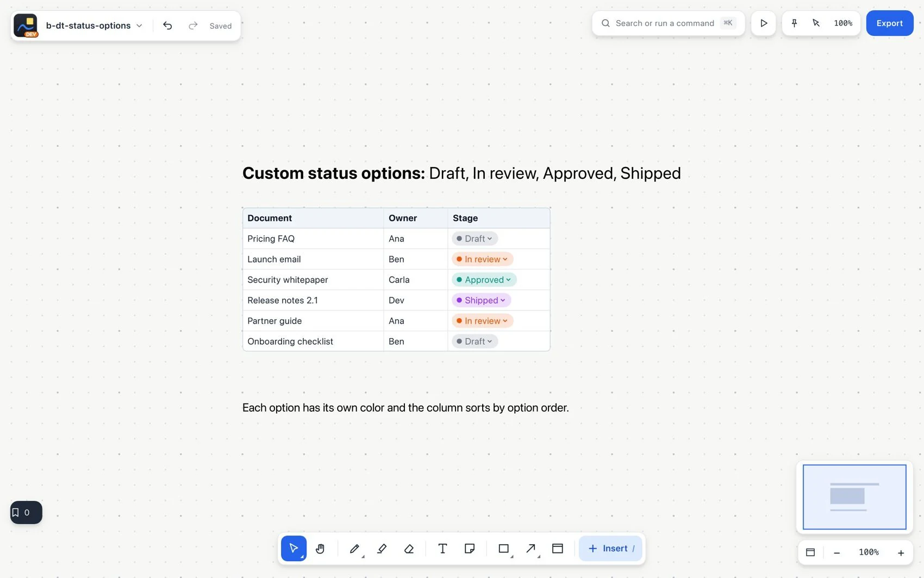Image resolution: width=924 pixels, height=578 pixels.
Task: Redo the last undone action
Action: click(193, 26)
